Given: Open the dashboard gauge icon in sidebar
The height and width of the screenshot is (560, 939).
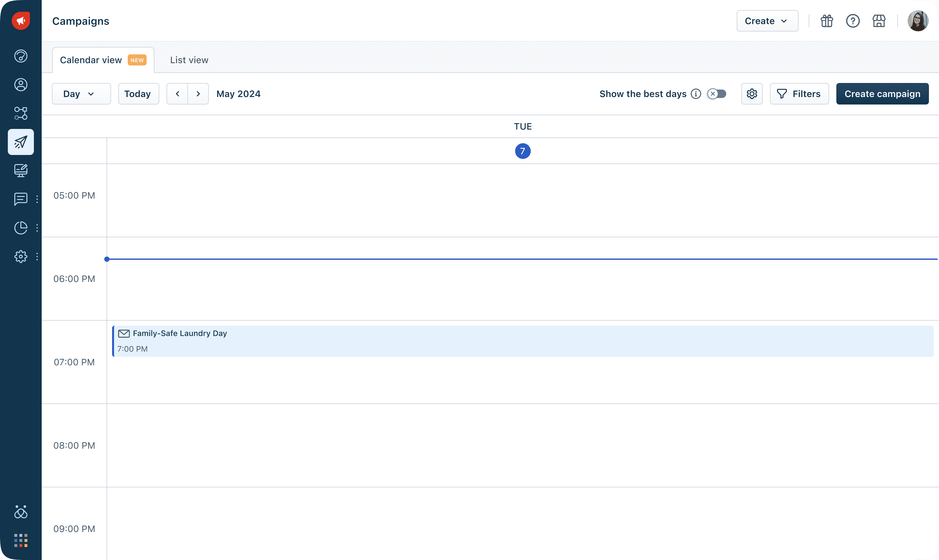Looking at the screenshot, I should [x=21, y=56].
